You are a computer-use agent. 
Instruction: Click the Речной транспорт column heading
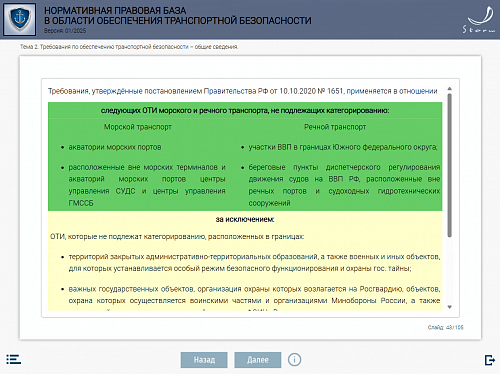click(335, 127)
